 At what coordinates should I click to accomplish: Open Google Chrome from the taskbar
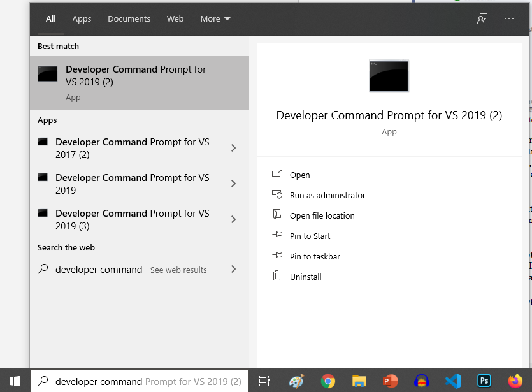tap(327, 381)
